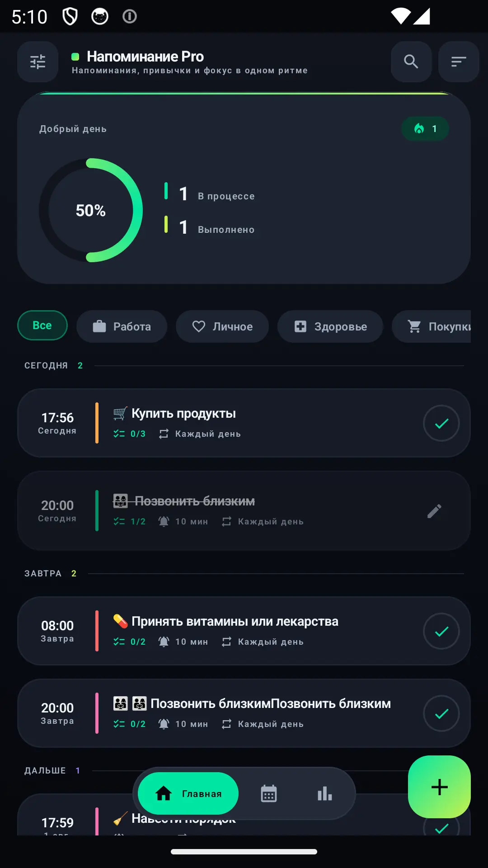Edit the crossed-out 20:00 reminder with the pencil
Image resolution: width=488 pixels, height=868 pixels.
pyautogui.click(x=434, y=511)
